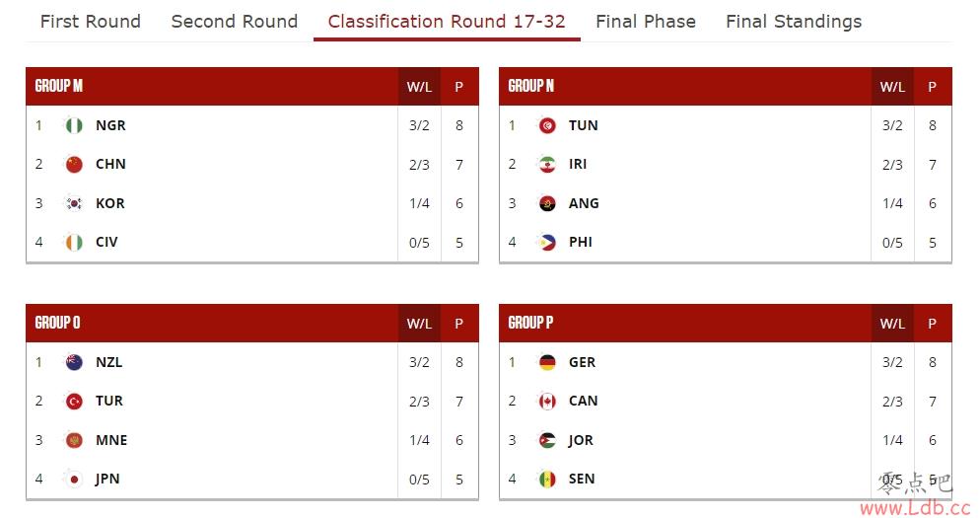Click the ANG team row in Group N
This screenshot has width=980, height=518.
coord(725,203)
